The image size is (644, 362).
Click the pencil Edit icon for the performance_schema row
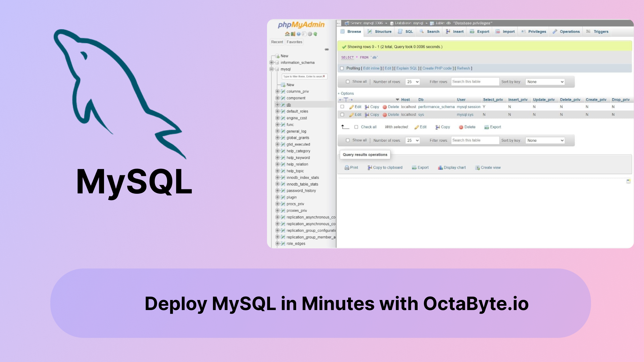(352, 107)
